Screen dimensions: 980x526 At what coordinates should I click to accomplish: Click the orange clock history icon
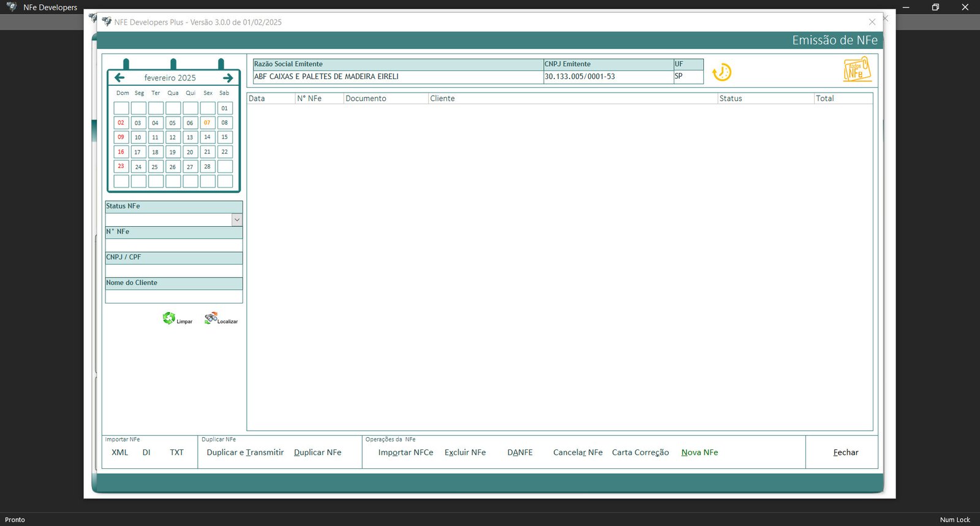click(x=722, y=72)
